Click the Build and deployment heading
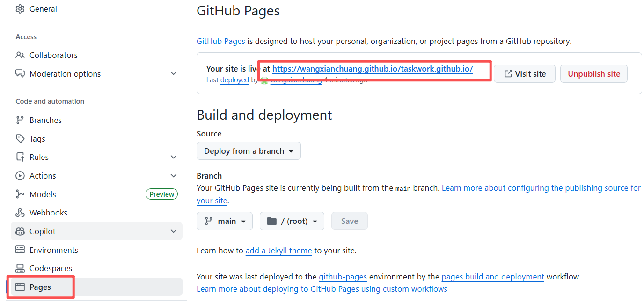This screenshot has height=301, width=644. (x=264, y=115)
